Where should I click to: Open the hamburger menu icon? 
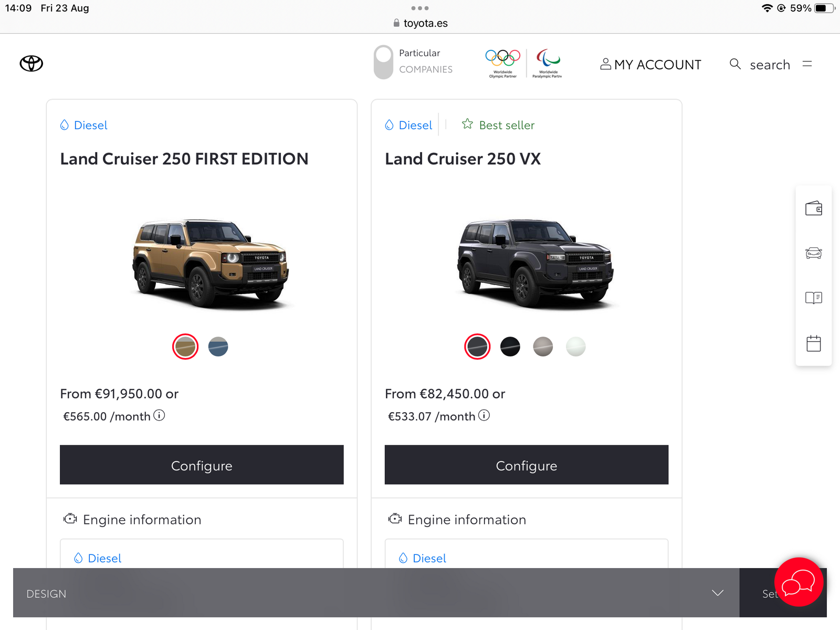(x=807, y=64)
